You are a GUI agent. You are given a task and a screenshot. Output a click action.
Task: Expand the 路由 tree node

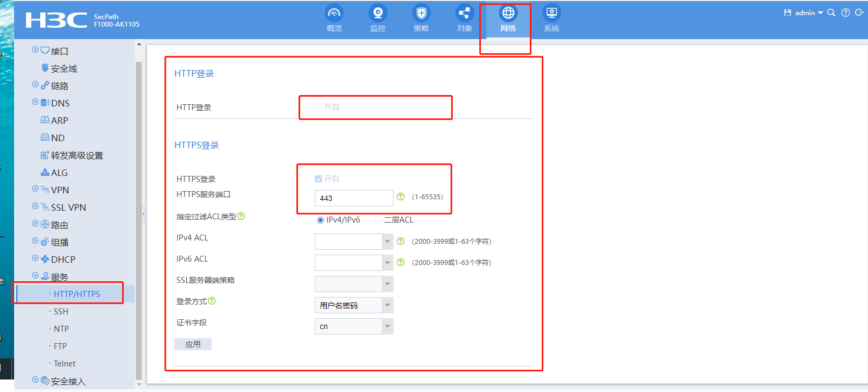35,224
